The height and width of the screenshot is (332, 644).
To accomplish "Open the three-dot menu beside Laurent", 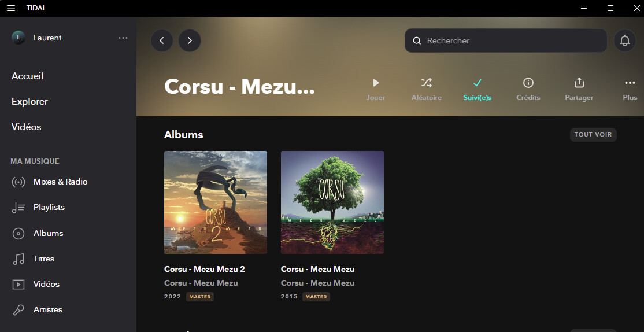I will coord(123,38).
